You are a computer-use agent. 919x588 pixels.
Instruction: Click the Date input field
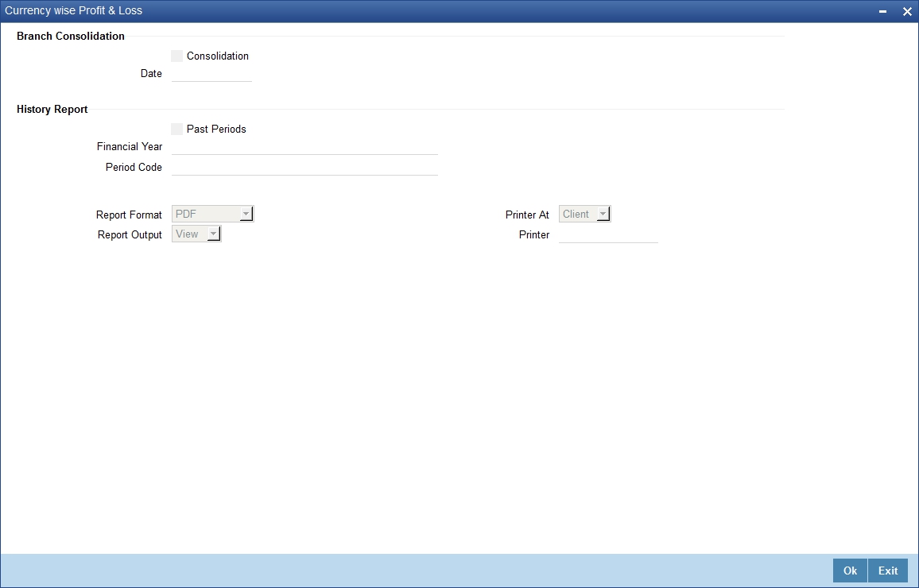tap(211, 74)
